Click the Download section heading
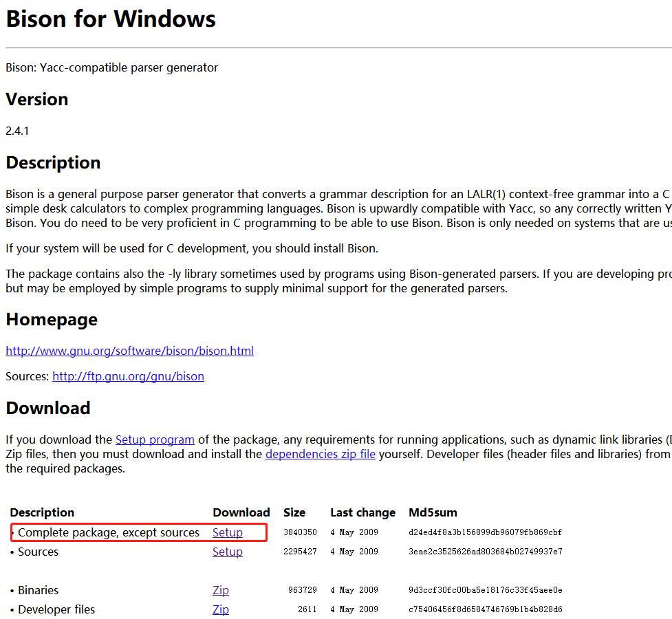672x619 pixels. (48, 407)
